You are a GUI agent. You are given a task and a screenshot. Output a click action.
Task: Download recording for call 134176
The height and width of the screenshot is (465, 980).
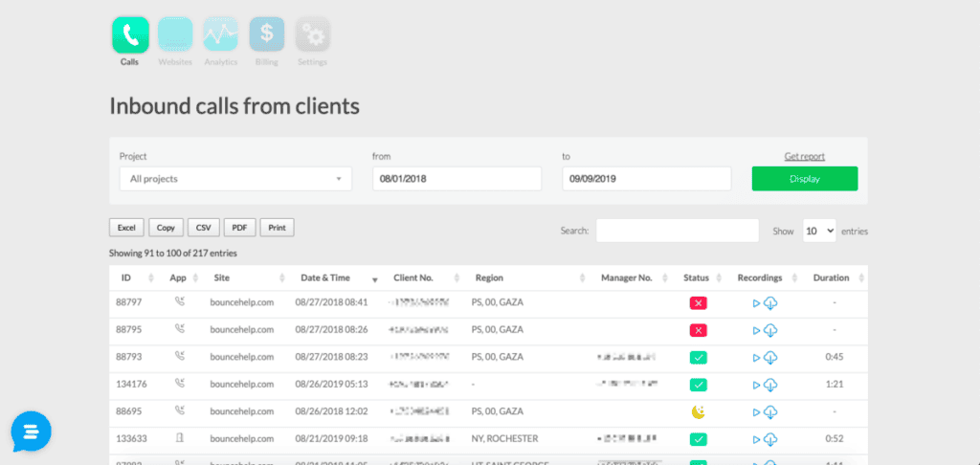point(770,385)
